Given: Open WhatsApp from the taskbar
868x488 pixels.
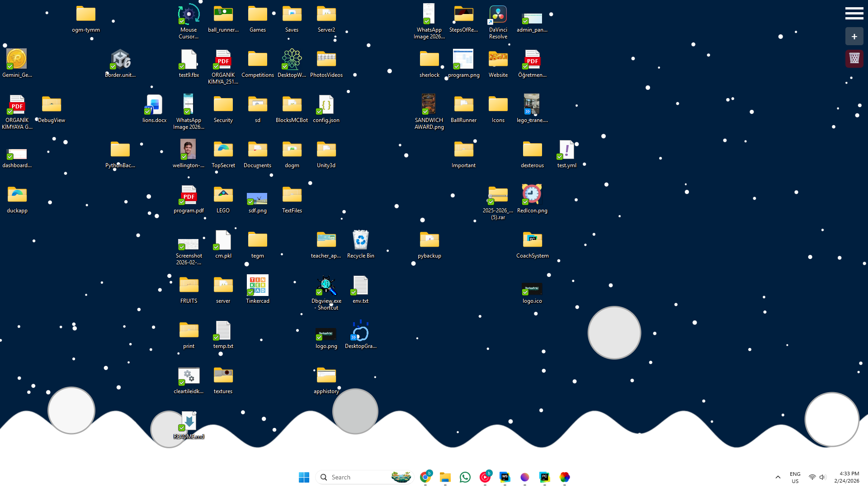Looking at the screenshot, I should [465, 477].
